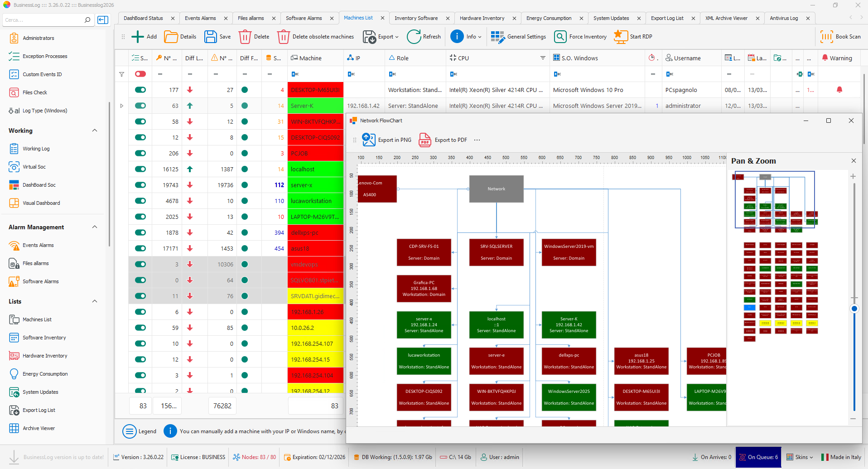868x469 pixels.
Task: Disable the toggle on the localhost row
Action: click(140, 169)
